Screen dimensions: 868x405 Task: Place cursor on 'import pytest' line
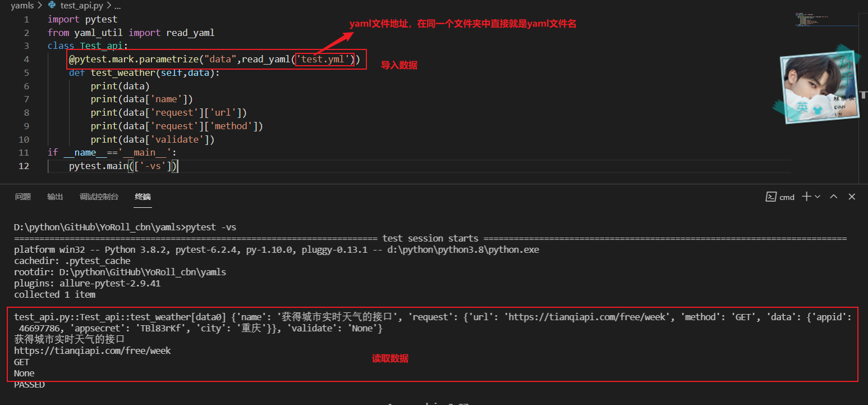(82, 19)
